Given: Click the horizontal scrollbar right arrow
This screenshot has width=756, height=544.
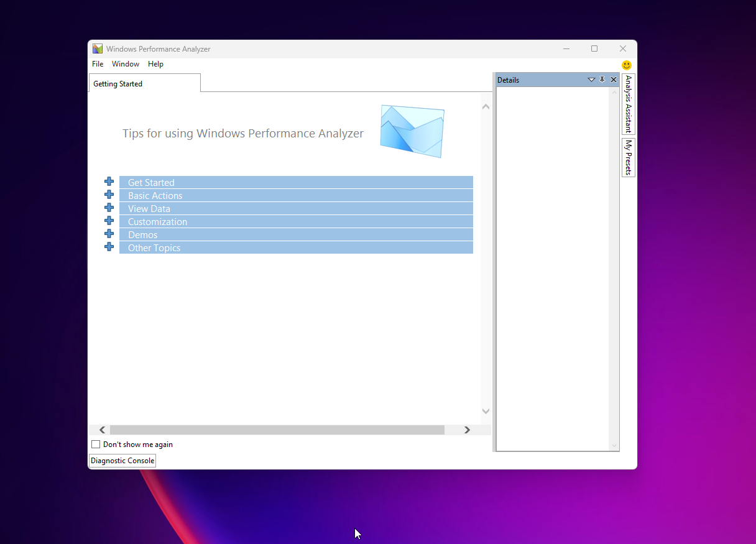Looking at the screenshot, I should point(467,430).
